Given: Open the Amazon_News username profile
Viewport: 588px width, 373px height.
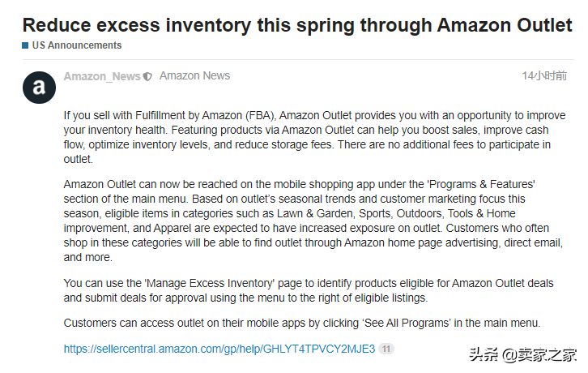Looking at the screenshot, I should tap(102, 76).
